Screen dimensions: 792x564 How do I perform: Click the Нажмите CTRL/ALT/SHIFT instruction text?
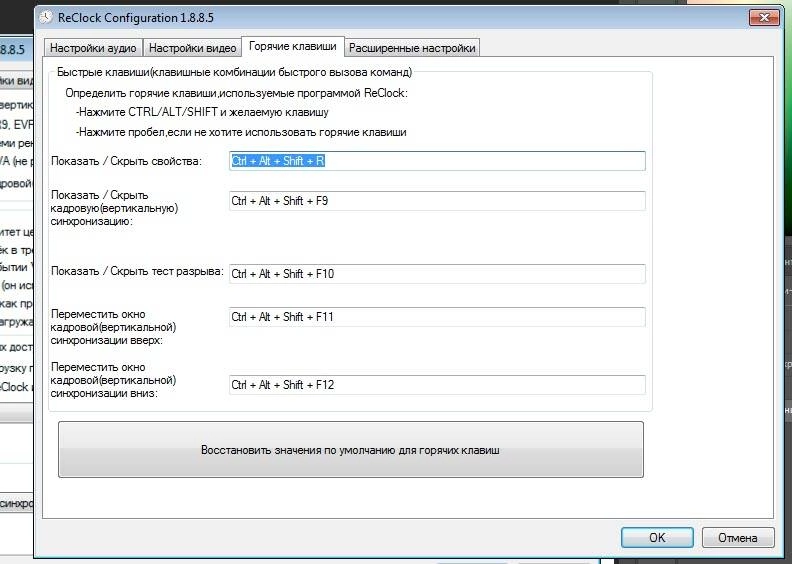tap(202, 112)
